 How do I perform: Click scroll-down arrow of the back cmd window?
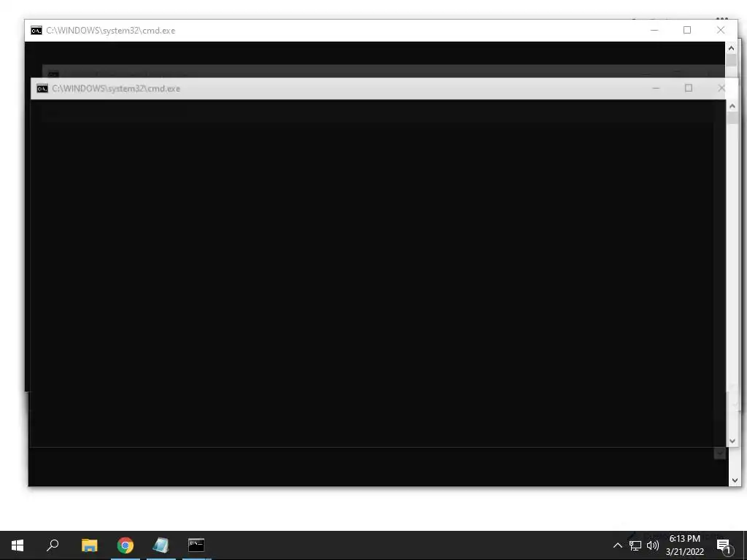point(734,481)
